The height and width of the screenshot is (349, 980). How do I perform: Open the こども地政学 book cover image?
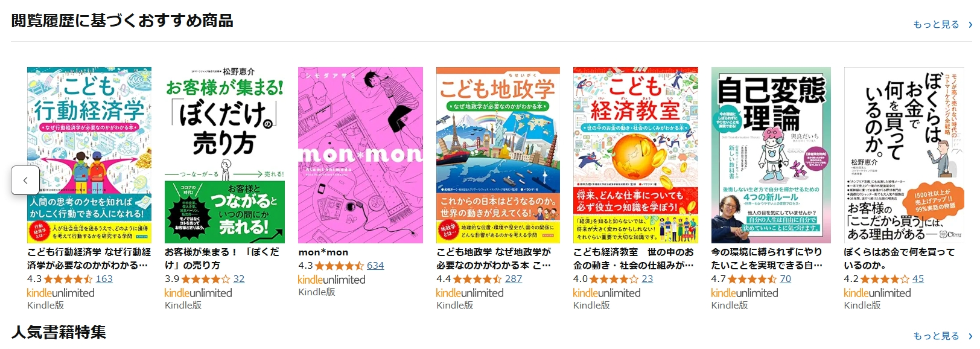498,155
